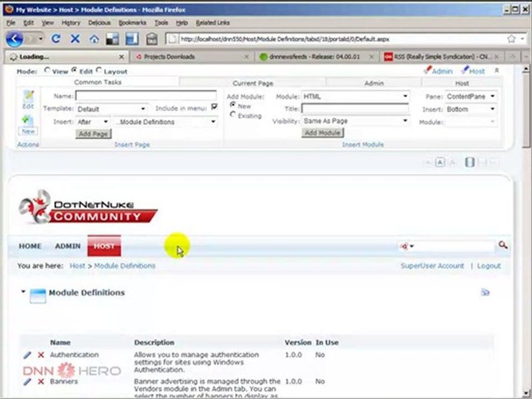Click the module Title input field
The image size is (532, 399).
coord(355,109)
